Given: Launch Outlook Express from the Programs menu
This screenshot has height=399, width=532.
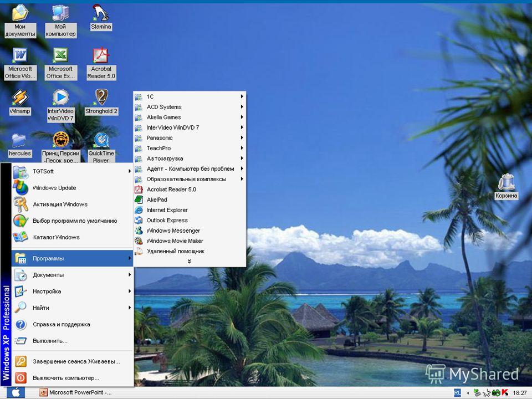Looking at the screenshot, I should coord(190,220).
